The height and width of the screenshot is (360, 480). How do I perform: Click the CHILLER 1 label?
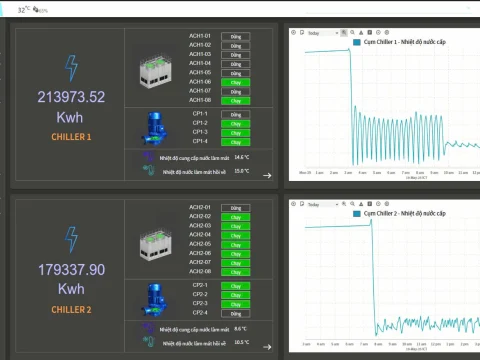(71, 137)
